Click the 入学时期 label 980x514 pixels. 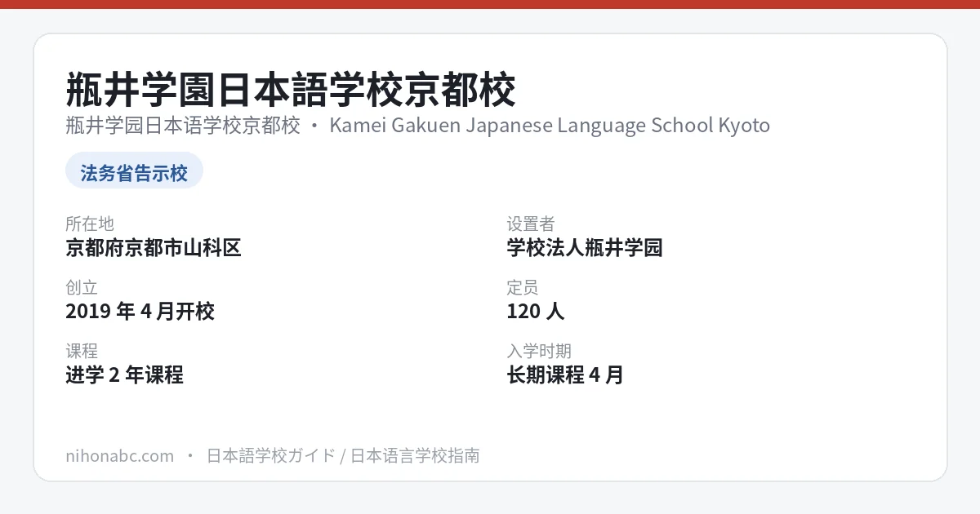539,351
